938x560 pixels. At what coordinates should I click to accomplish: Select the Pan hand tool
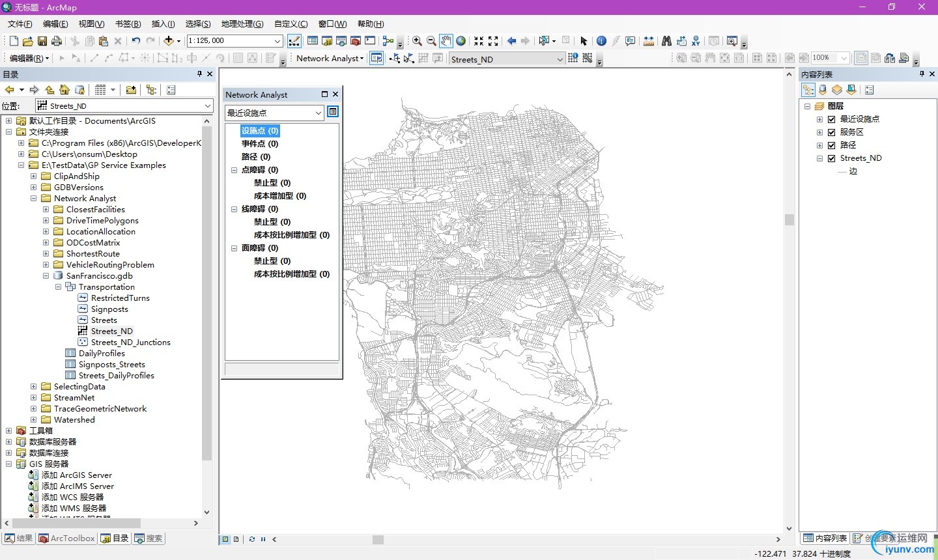pyautogui.click(x=446, y=41)
